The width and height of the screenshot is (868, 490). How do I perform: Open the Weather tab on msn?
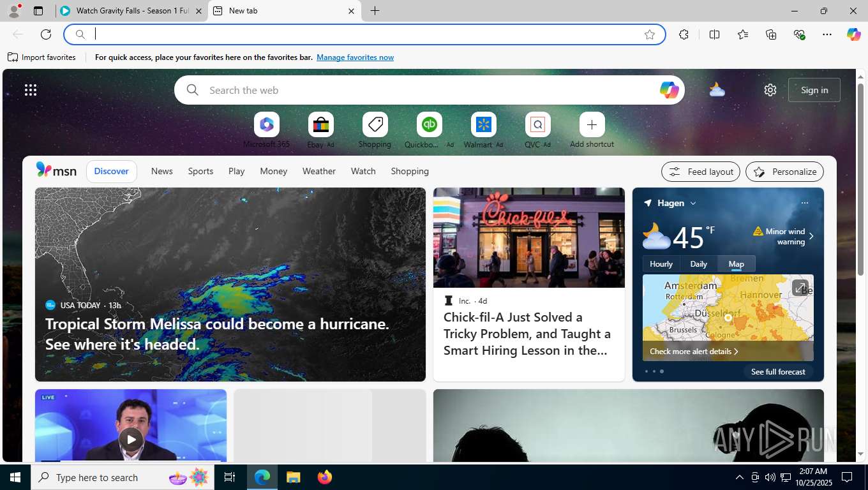tap(319, 171)
